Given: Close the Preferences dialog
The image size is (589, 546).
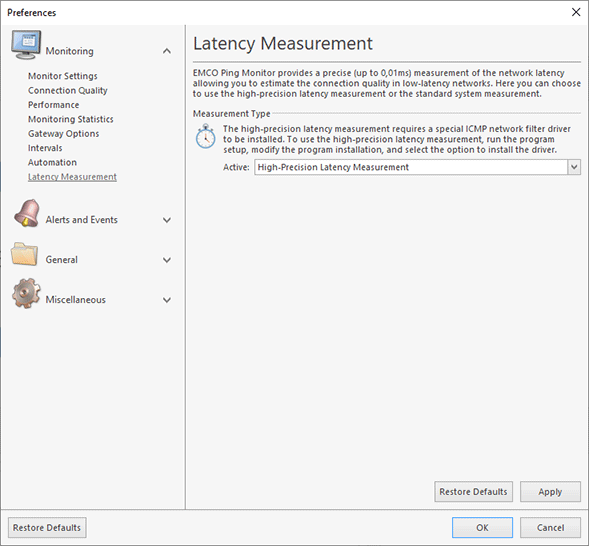Looking at the screenshot, I should pyautogui.click(x=576, y=12).
